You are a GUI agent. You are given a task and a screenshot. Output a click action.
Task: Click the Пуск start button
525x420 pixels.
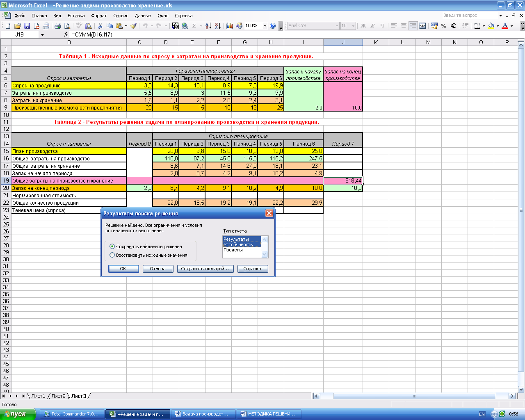pos(18,414)
